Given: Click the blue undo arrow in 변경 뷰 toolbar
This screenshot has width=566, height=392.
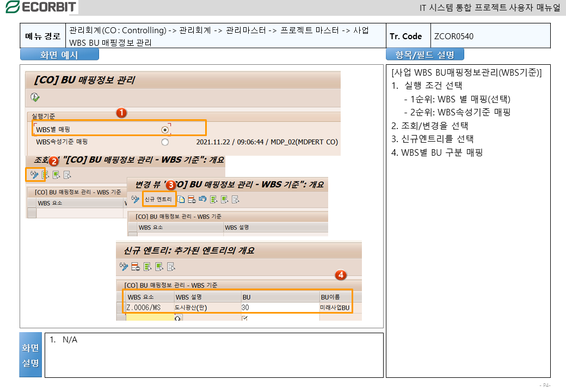Looking at the screenshot, I should 202,199.
